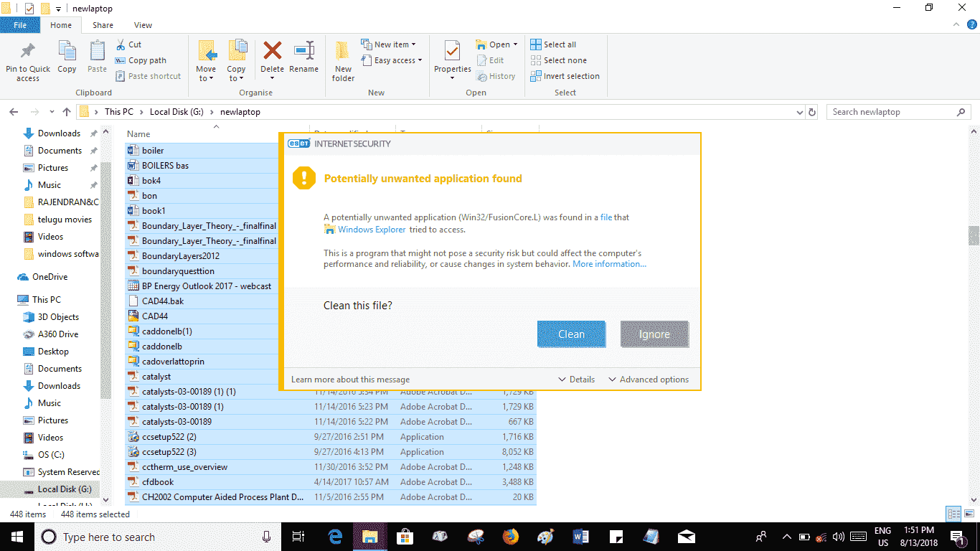Click the Up arrow navigation button
Viewport: 980px width, 551px height.
(67, 112)
